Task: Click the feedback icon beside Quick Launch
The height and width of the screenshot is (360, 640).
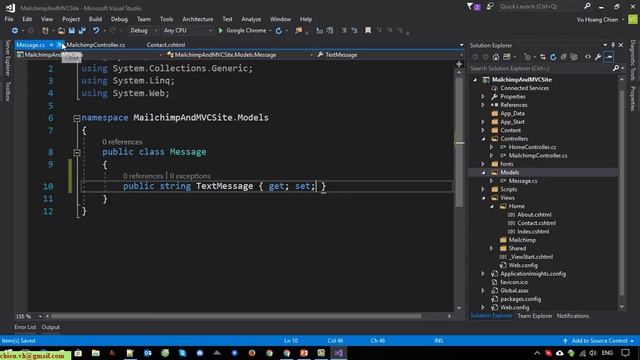Action: click(x=490, y=7)
